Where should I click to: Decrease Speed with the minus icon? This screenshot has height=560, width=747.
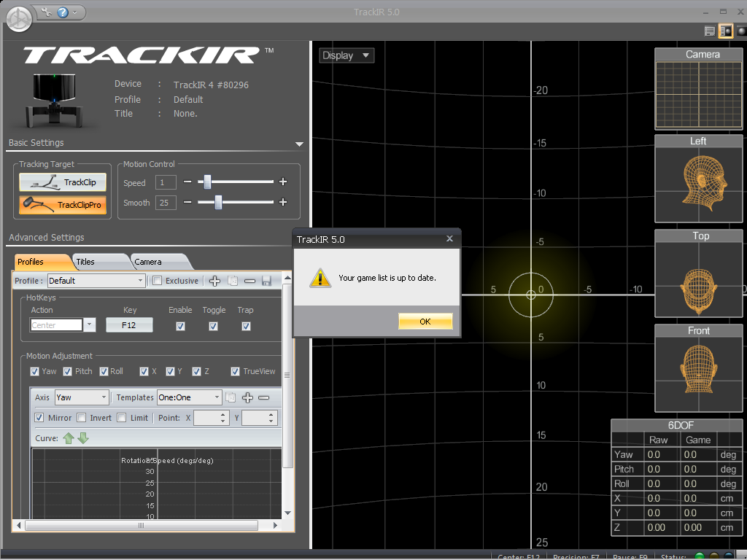pos(187,182)
